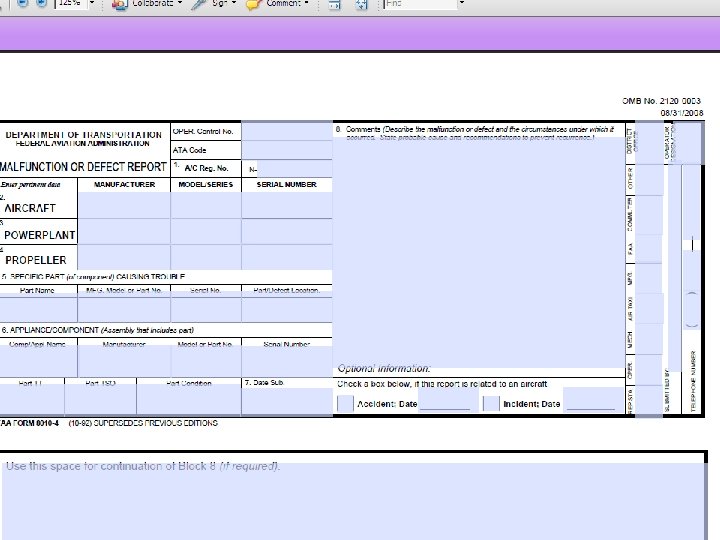Click the telephone area code field in parentheses

click(692, 309)
